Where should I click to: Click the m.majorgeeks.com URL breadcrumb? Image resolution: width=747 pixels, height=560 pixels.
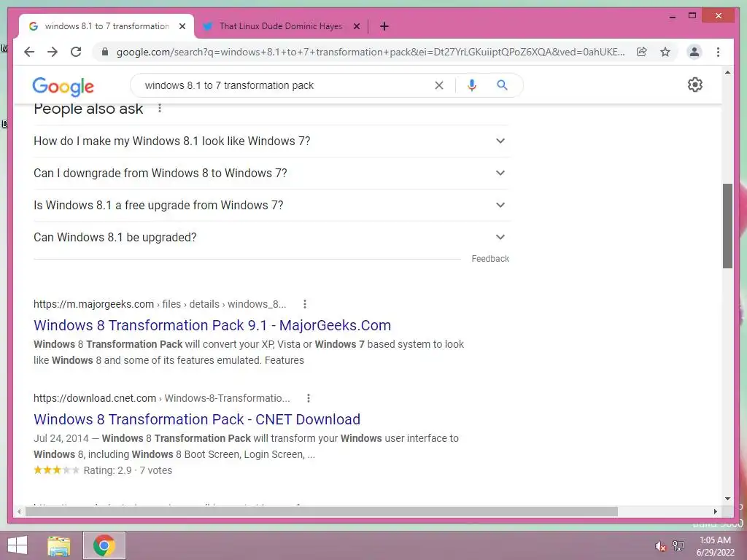click(160, 304)
